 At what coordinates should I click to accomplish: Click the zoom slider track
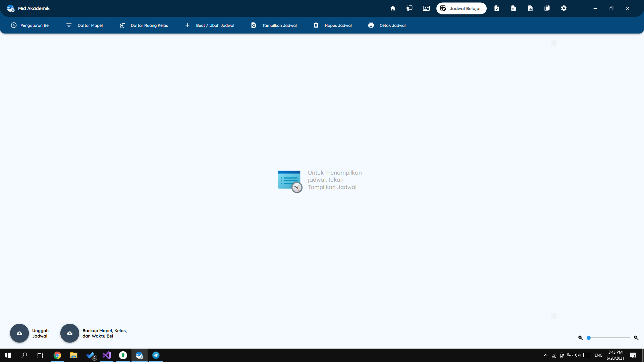(x=609, y=338)
